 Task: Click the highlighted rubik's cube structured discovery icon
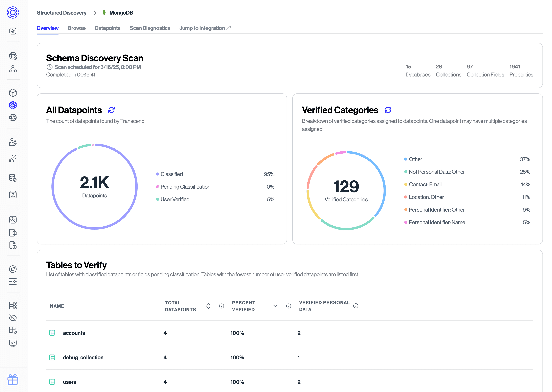pyautogui.click(x=13, y=105)
